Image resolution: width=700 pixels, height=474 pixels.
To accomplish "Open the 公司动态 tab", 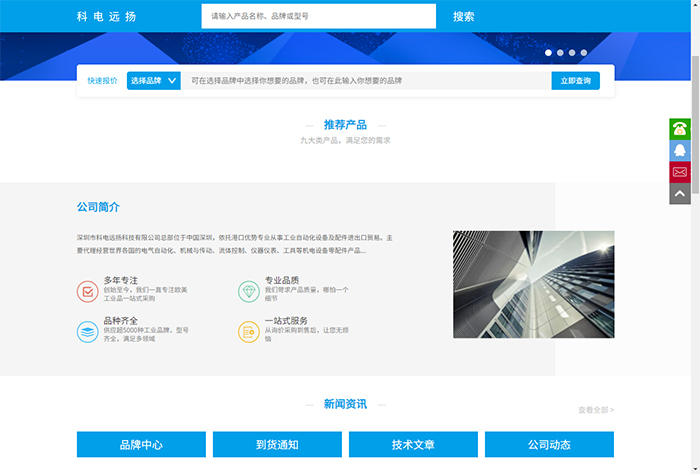I will pos(549,445).
